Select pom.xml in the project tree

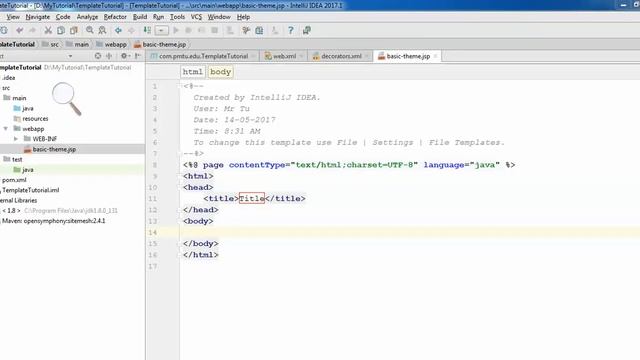[13, 180]
